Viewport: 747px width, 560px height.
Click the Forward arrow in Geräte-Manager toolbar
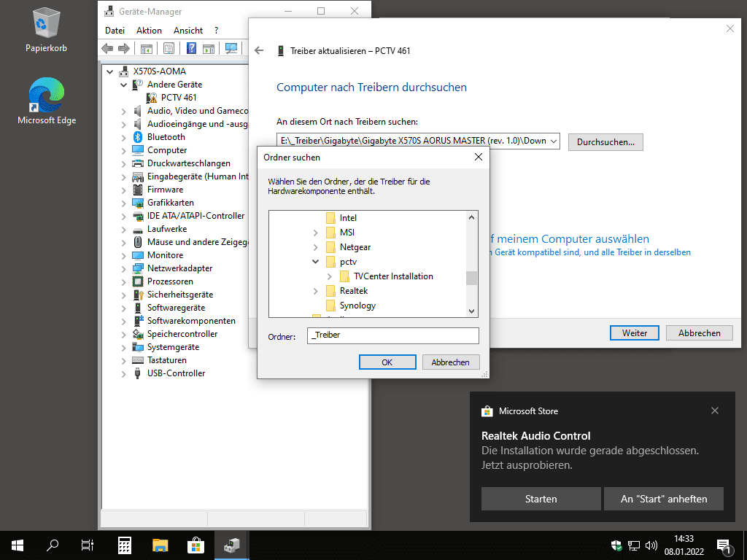tap(124, 48)
